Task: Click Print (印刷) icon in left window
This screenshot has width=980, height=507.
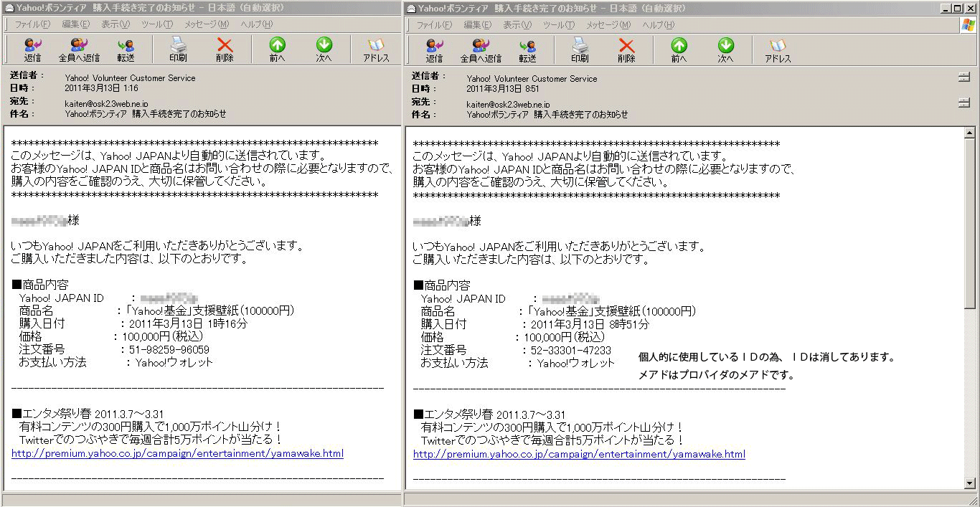Action: tap(178, 50)
